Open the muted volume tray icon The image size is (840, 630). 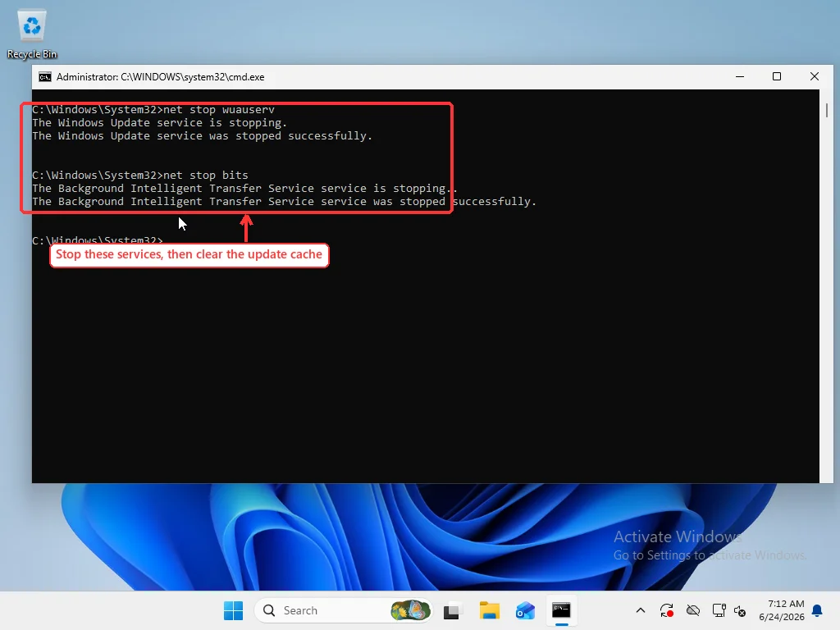740,610
